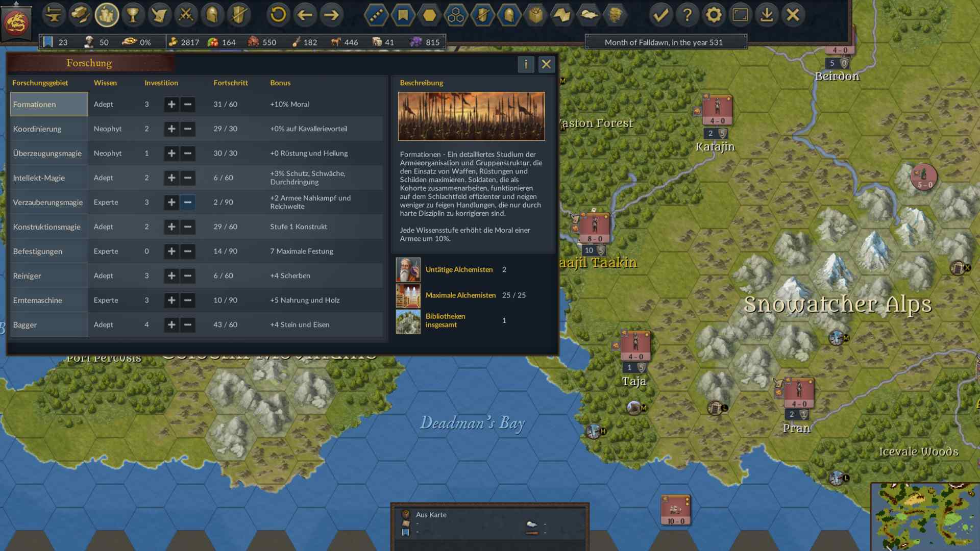Viewport: 980px width, 551px height.
Task: Decrease investment in Verzauberungsmagie
Action: 188,203
